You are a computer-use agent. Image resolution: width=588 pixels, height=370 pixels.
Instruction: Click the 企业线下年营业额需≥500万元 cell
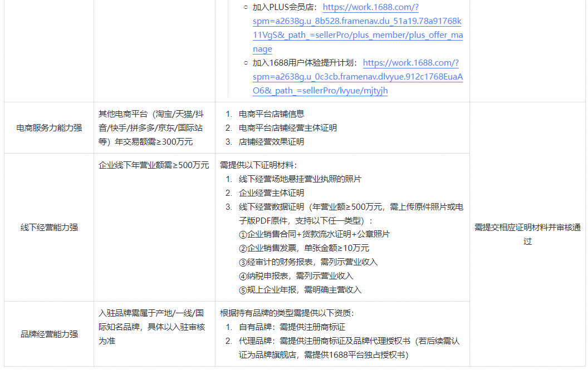click(154, 165)
